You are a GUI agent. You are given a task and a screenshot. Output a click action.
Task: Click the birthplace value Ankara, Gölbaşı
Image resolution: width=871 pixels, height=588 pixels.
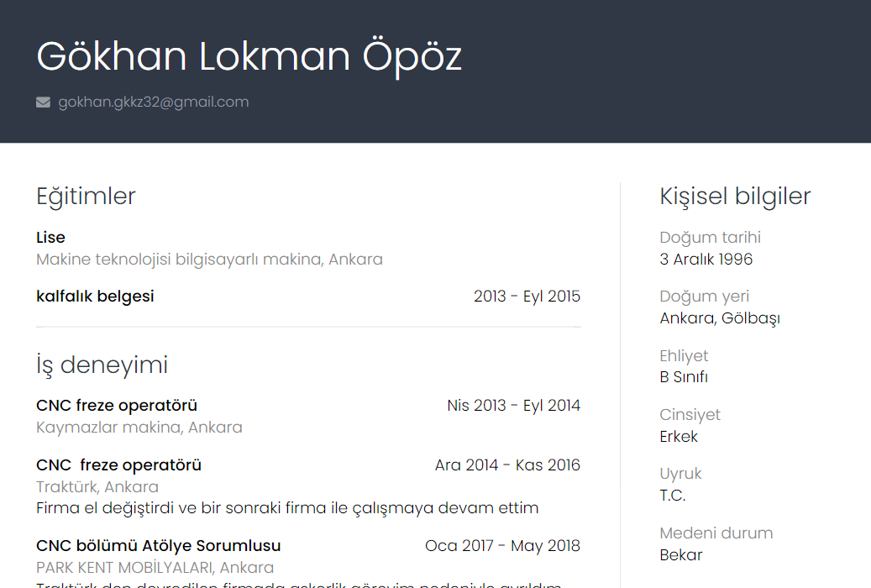click(x=720, y=318)
